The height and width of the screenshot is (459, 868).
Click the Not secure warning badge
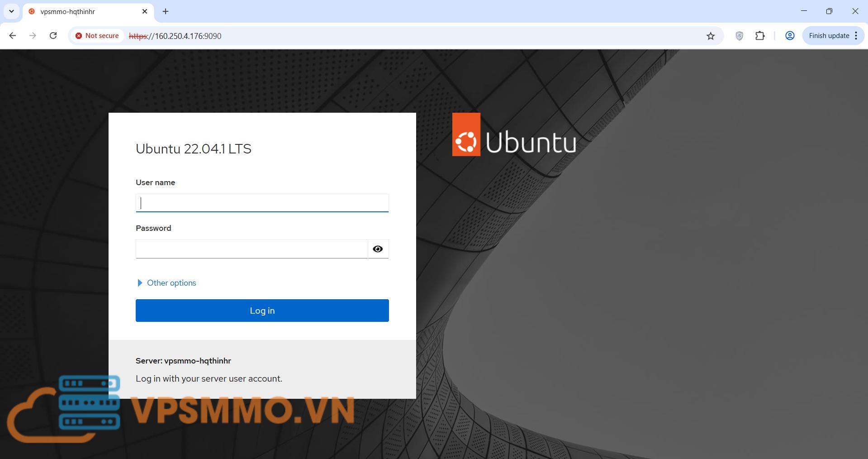point(97,36)
